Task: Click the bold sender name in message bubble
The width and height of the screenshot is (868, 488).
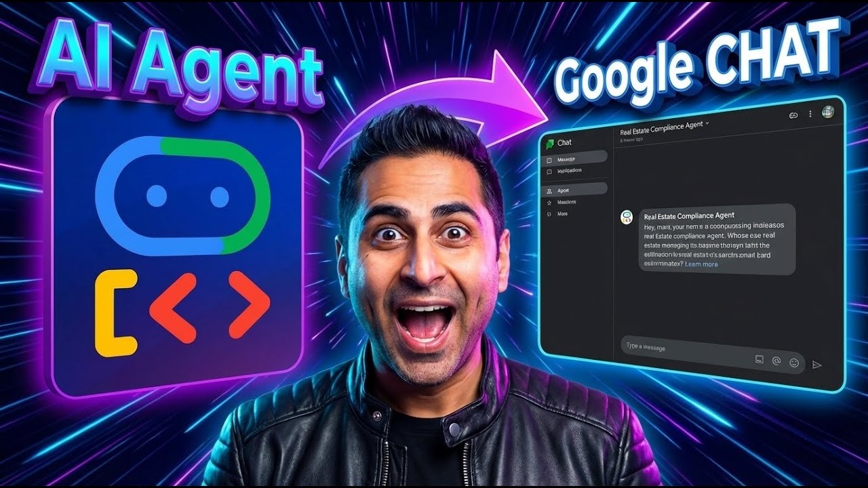Action: 690,215
